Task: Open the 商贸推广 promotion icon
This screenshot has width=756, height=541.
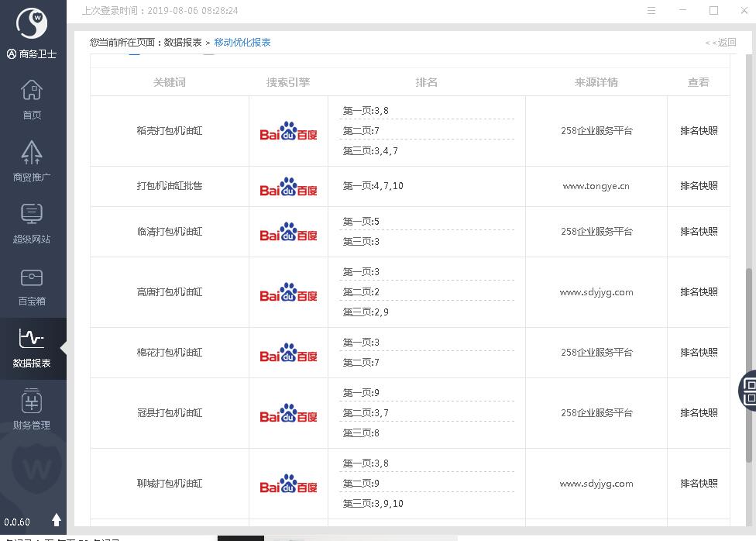Action: pos(32,161)
